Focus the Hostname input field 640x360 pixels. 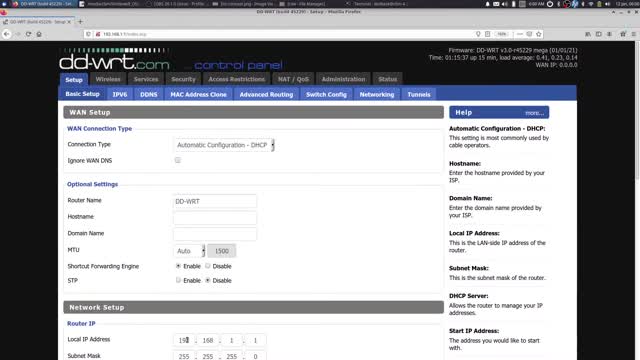pyautogui.click(x=215, y=218)
